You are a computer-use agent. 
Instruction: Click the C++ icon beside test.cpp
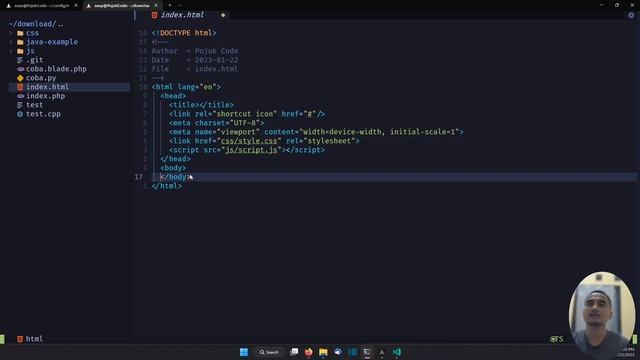(20, 114)
